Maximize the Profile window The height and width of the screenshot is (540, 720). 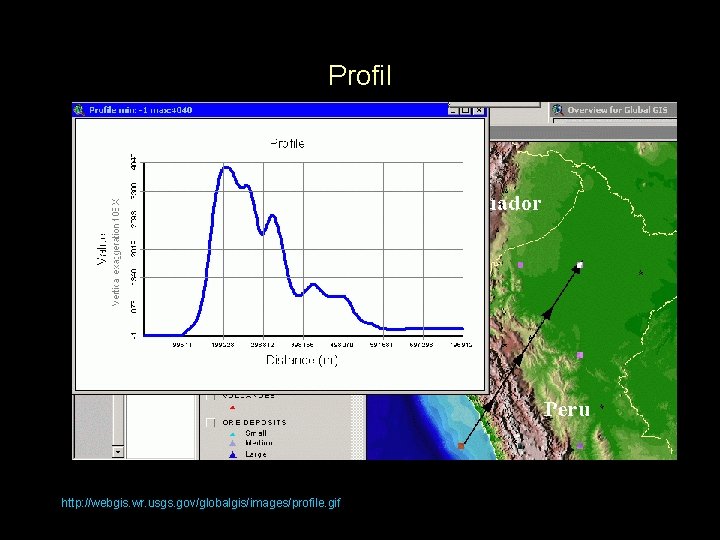[465, 110]
